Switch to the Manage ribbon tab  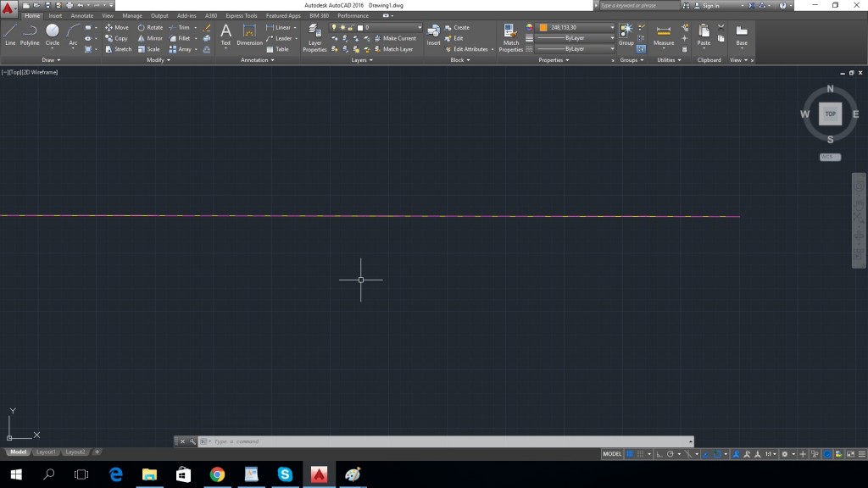[x=131, y=16]
